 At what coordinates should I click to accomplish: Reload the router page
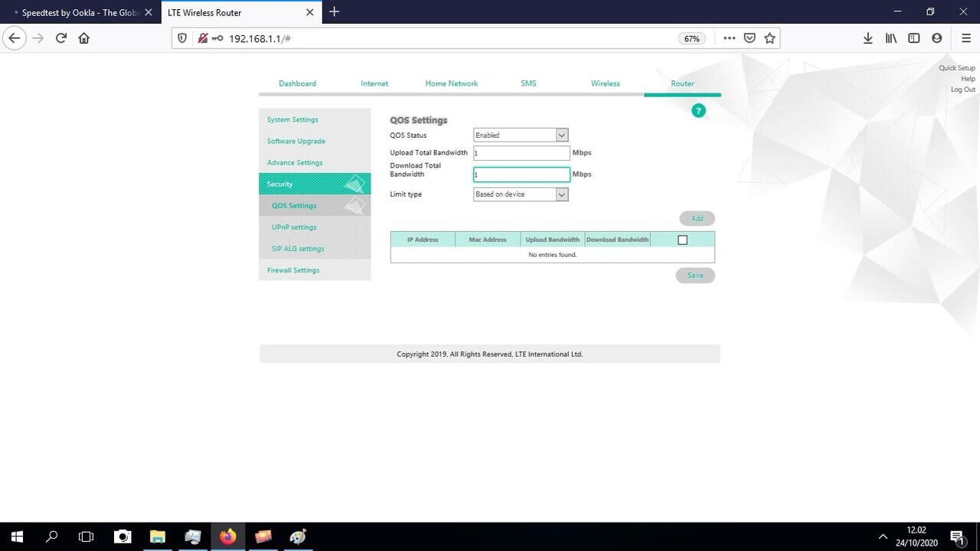pyautogui.click(x=61, y=38)
